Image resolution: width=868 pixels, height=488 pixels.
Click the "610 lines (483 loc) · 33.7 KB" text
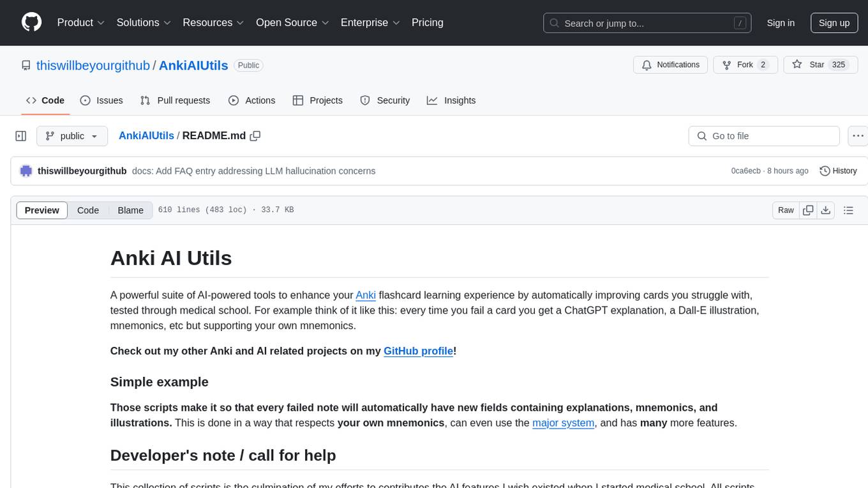tap(226, 210)
